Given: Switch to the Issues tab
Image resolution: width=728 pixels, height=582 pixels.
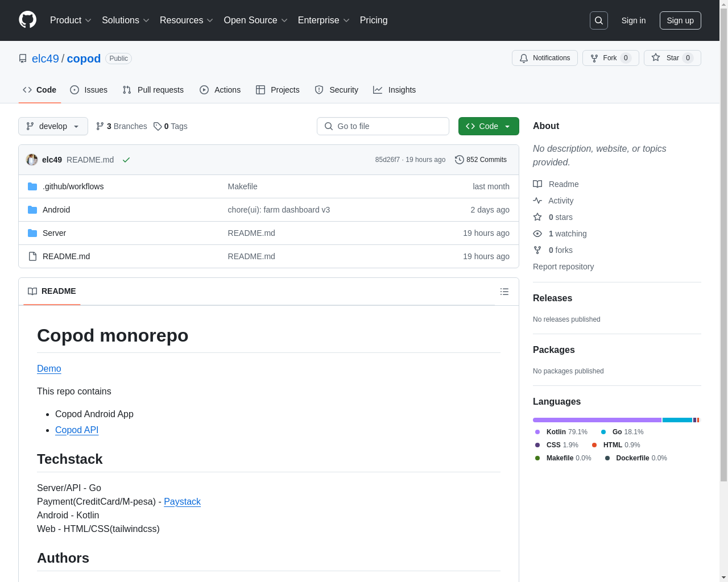Looking at the screenshot, I should (x=89, y=90).
